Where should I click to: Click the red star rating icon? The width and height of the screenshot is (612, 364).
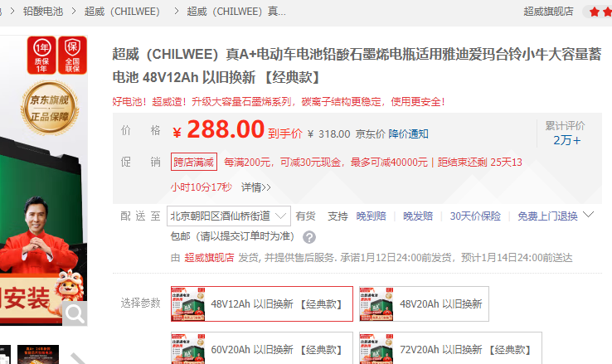coord(595,12)
